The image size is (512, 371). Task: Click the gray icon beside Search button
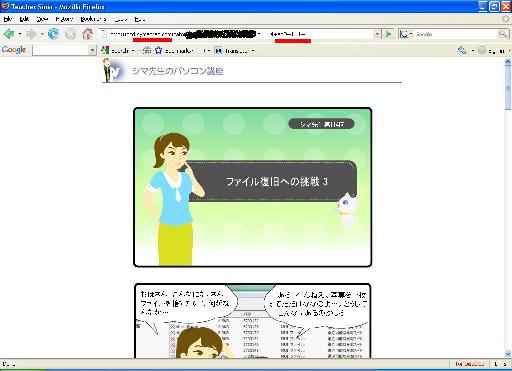147,51
